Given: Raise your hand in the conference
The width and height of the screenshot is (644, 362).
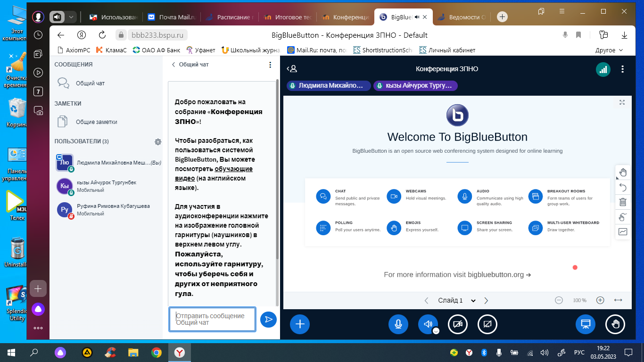Looking at the screenshot, I should pyautogui.click(x=615, y=324).
